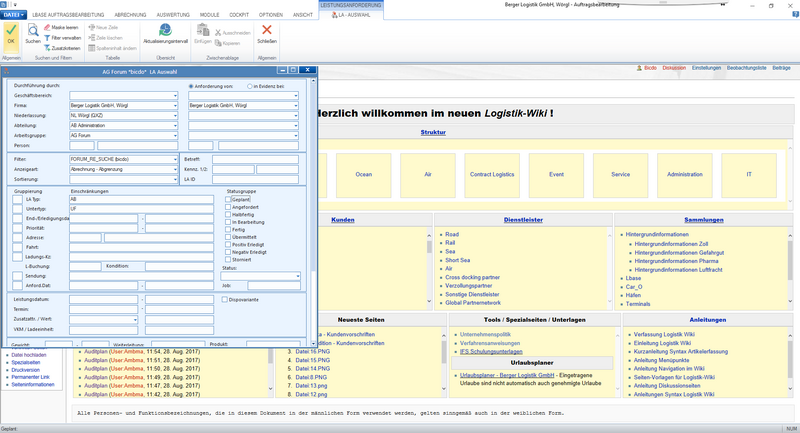Open the ABRECHNUNG ribbon tab
800x433 pixels.
[x=130, y=15]
